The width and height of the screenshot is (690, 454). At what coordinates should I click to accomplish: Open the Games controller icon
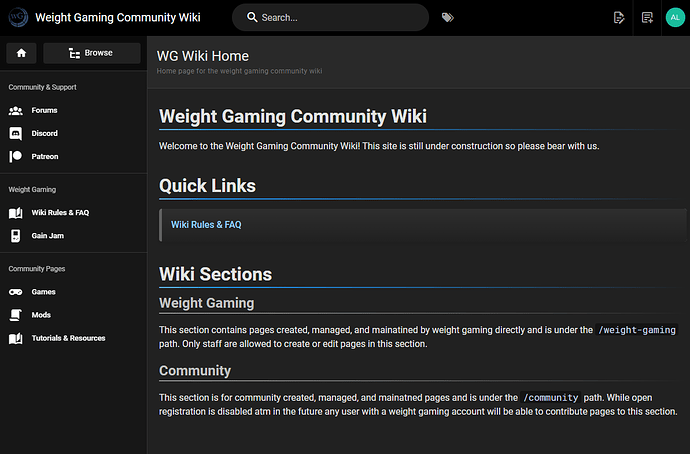click(x=15, y=292)
